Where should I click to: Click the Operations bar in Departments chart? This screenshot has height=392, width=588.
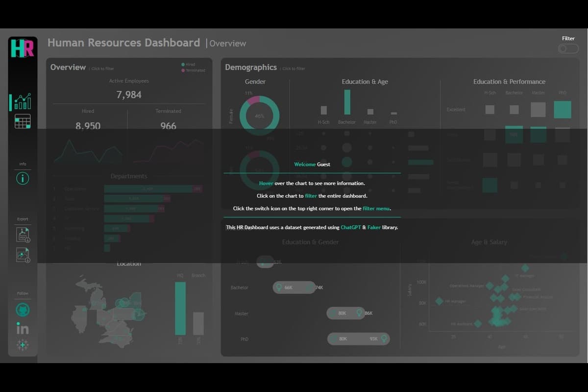147,189
